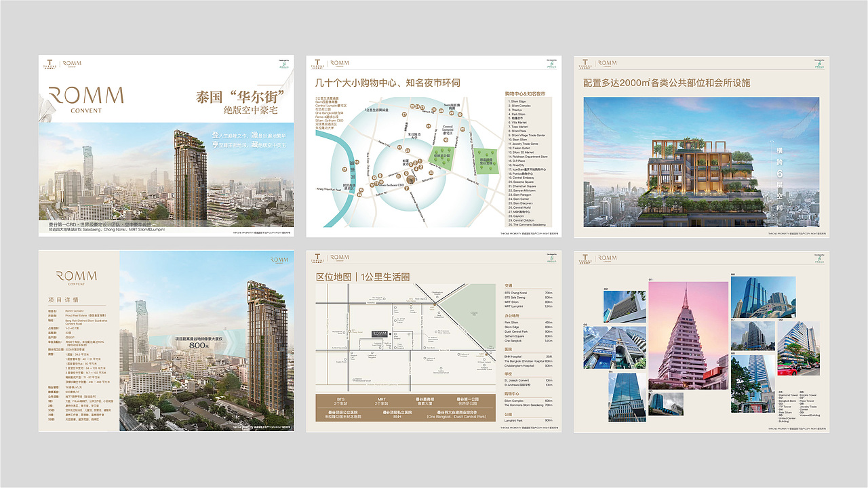This screenshot has width=868, height=488.
Task: Select list row 14. Robinson Department Store
Action: (x=528, y=157)
